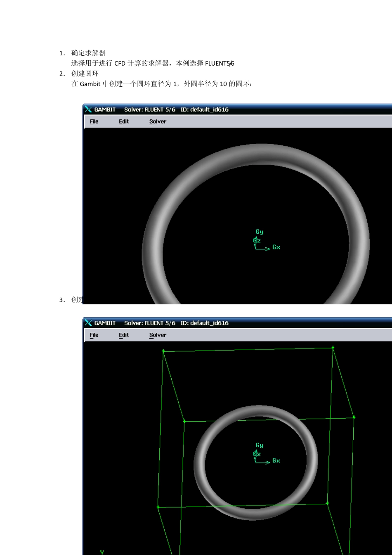Click the green Y axis label at lower left

102,552
